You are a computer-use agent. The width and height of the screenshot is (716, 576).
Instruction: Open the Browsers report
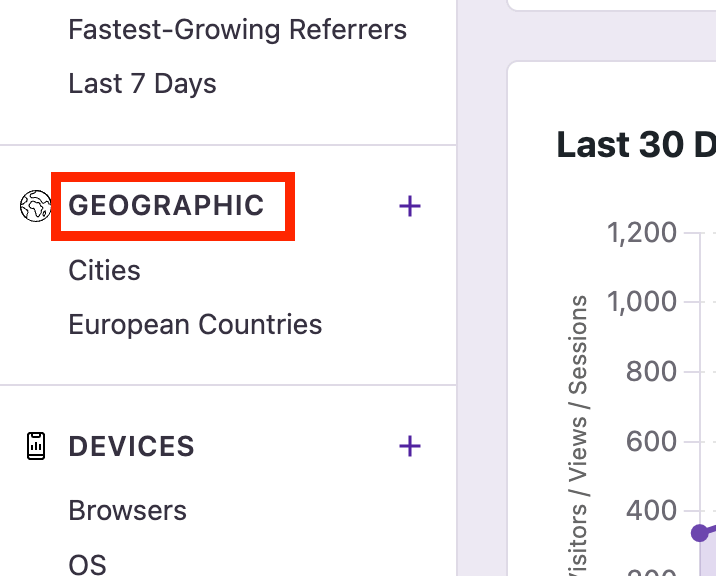coord(127,511)
